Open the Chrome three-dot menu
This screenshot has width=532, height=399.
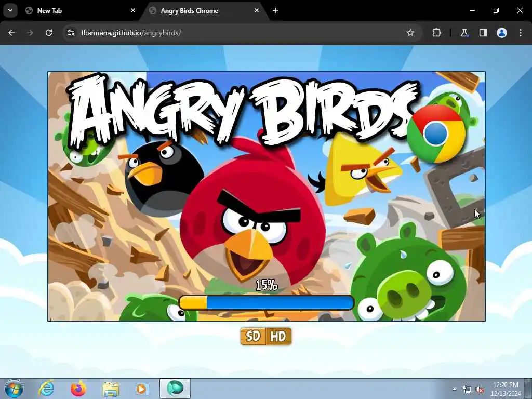coord(521,33)
